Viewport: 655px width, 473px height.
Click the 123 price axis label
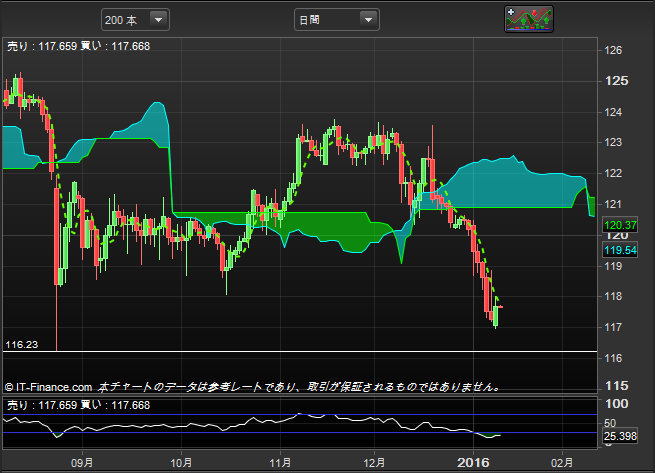point(613,142)
